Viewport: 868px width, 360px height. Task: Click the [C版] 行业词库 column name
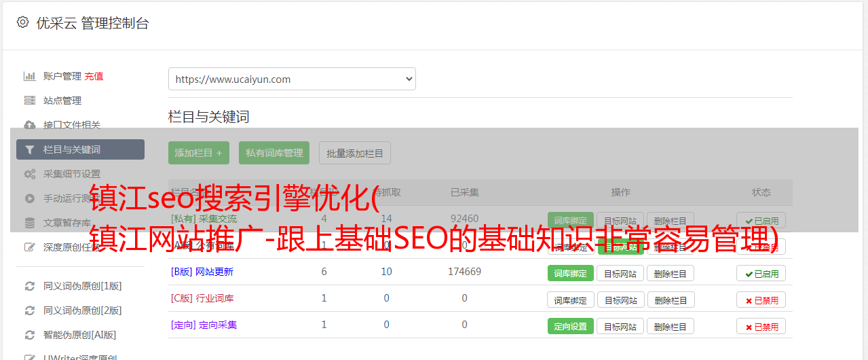pos(202,298)
